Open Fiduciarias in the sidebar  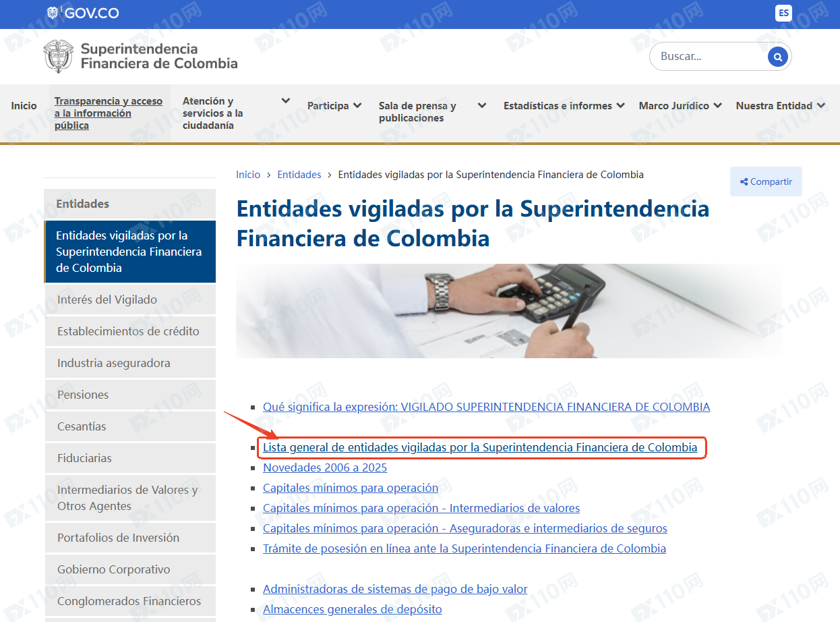130,458
